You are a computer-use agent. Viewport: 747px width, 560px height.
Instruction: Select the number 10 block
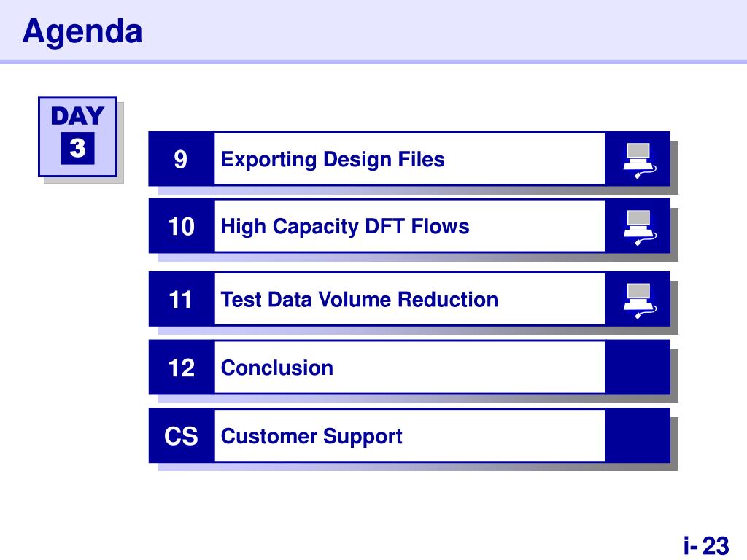[x=181, y=226]
